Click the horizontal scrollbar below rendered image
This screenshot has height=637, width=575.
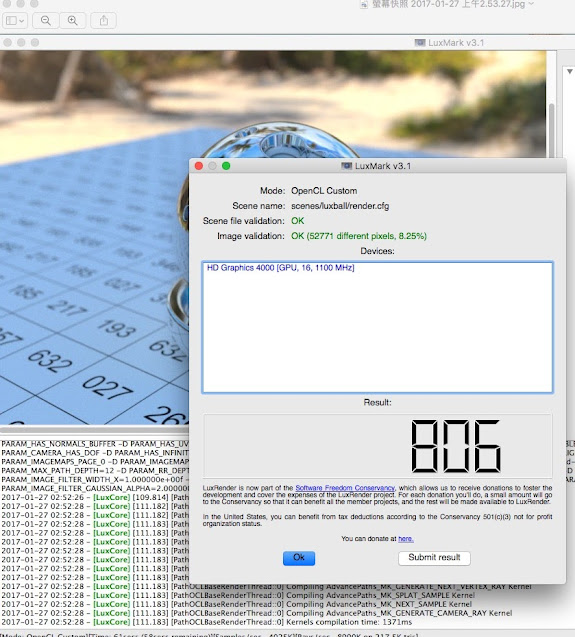click(x=94, y=429)
